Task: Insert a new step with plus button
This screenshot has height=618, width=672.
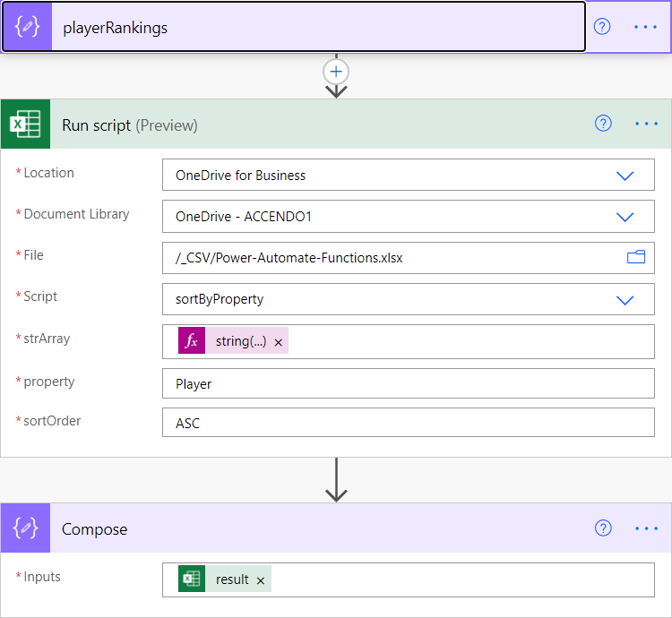Action: click(336, 72)
